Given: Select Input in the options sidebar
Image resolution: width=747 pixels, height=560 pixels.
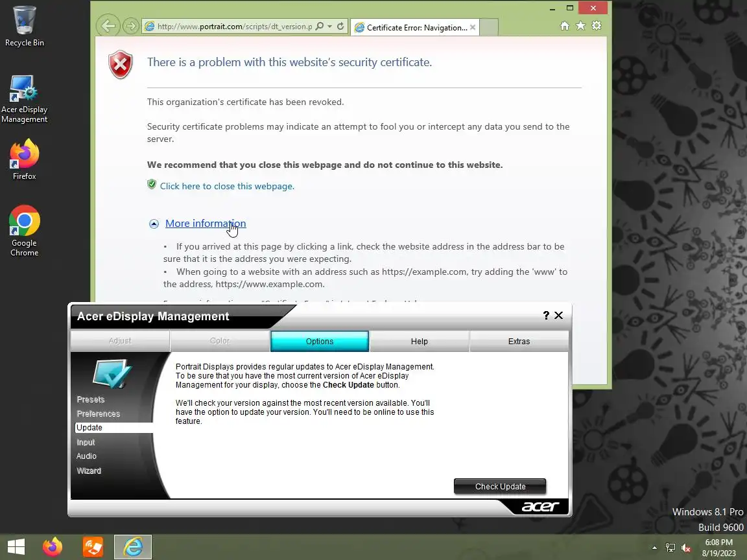Looking at the screenshot, I should [86, 443].
